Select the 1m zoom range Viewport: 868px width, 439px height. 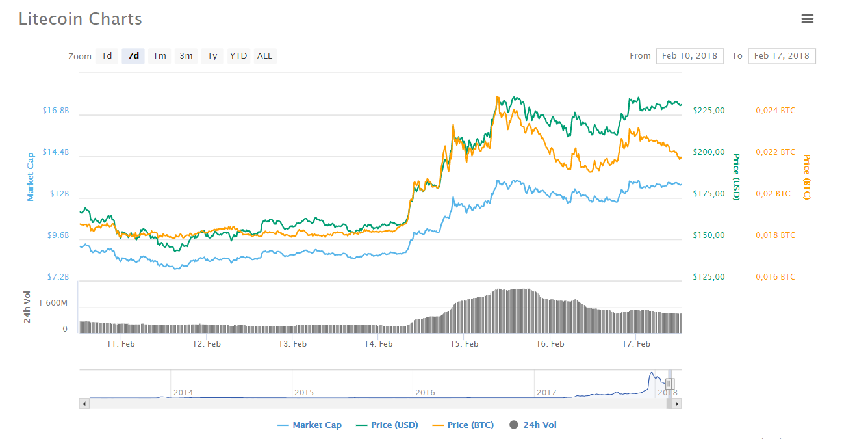(x=159, y=56)
